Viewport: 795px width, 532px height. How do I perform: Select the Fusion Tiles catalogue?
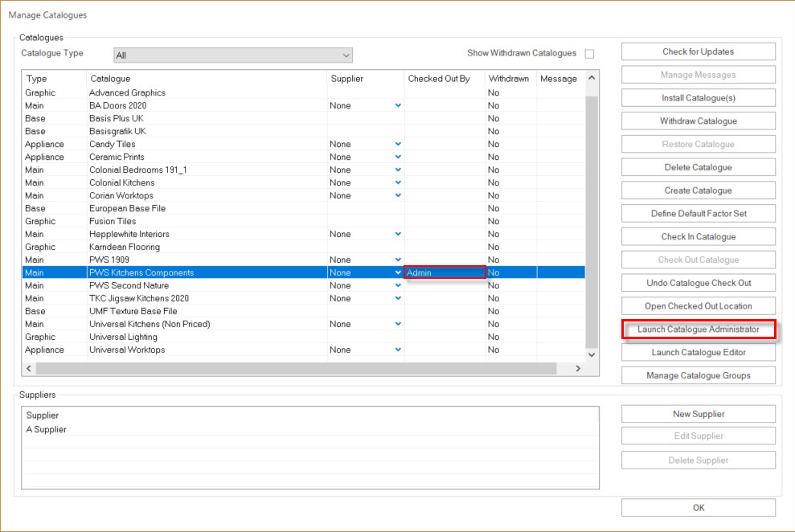tap(304, 222)
